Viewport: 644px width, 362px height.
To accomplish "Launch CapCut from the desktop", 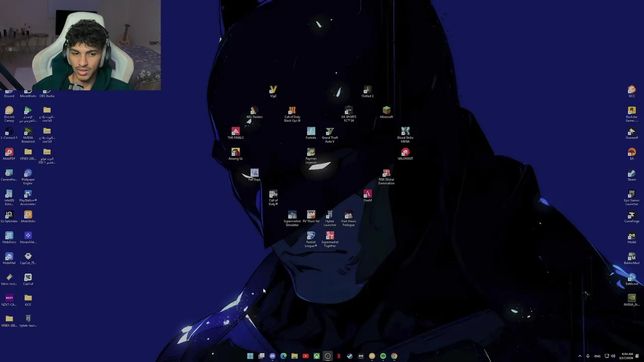I will pos(28,280).
